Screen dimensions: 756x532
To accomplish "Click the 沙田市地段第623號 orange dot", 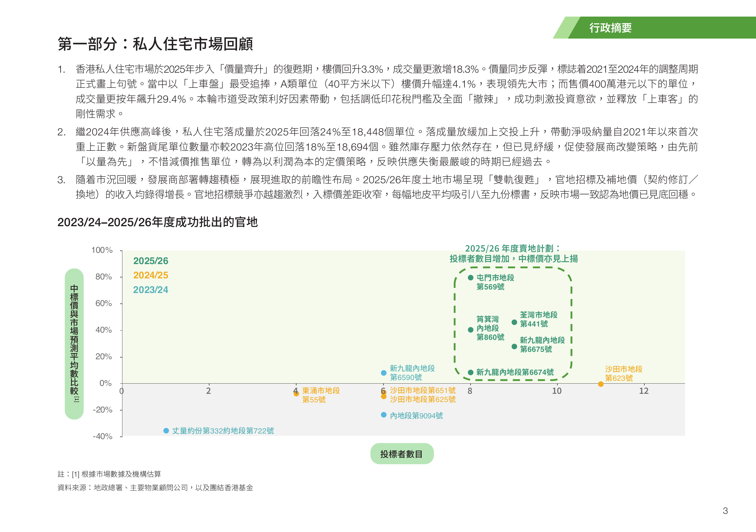I will pos(601,384).
